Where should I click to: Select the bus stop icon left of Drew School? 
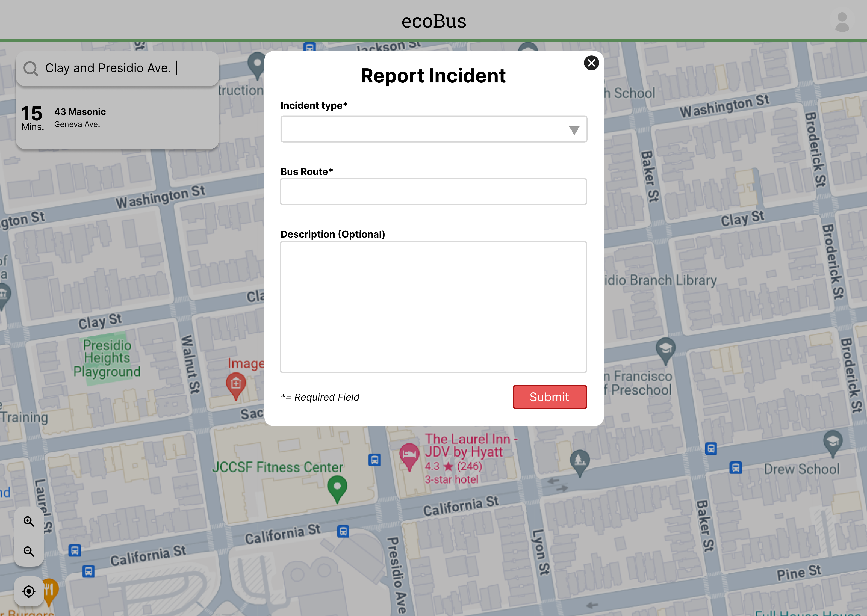(x=735, y=467)
